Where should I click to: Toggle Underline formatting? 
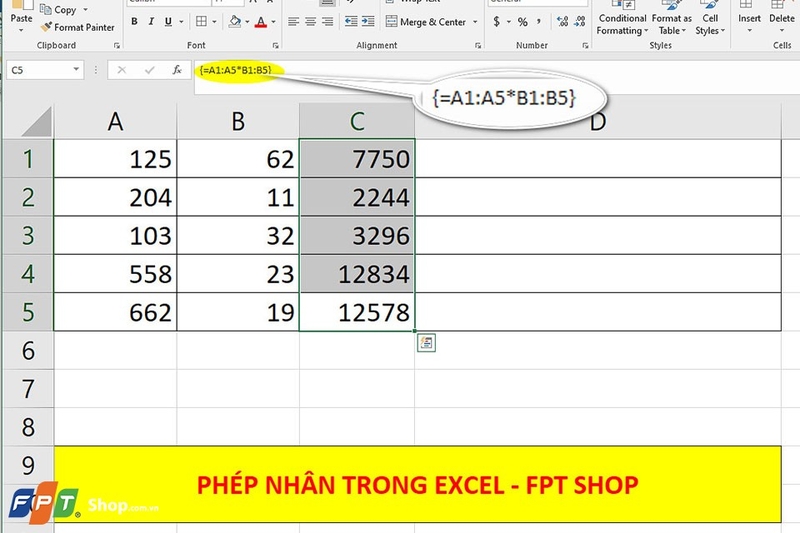[x=168, y=21]
